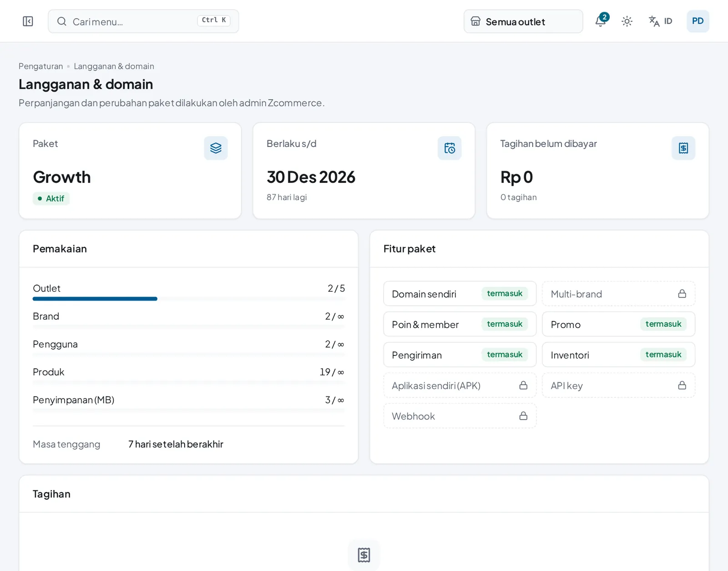
Task: Click the Cari menu search field
Action: click(143, 21)
